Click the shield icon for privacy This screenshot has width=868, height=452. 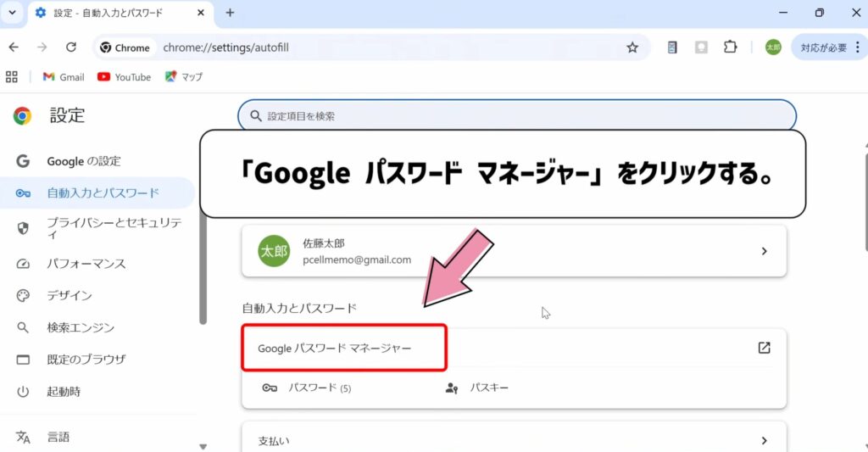click(23, 227)
